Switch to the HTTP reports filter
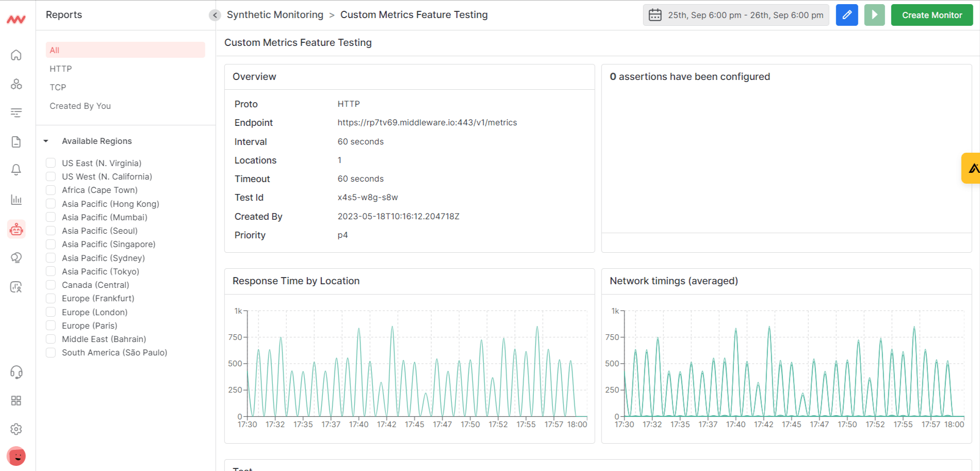Image resolution: width=980 pixels, height=471 pixels. click(61, 68)
